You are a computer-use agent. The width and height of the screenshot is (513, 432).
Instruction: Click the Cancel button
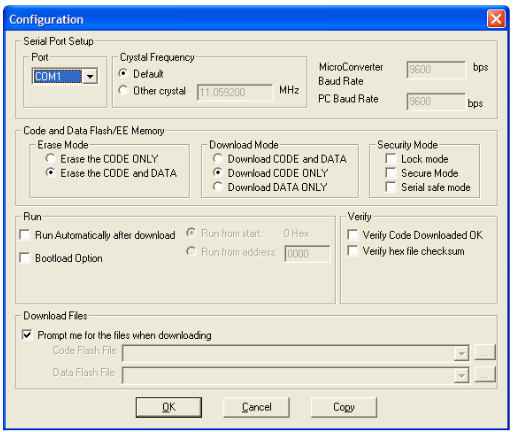[256, 407]
